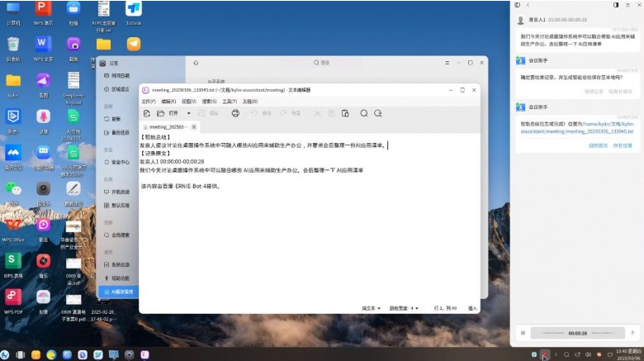Click the ERNIE-Bot 4 attribution line
The image size is (644, 361).
[x=181, y=186]
